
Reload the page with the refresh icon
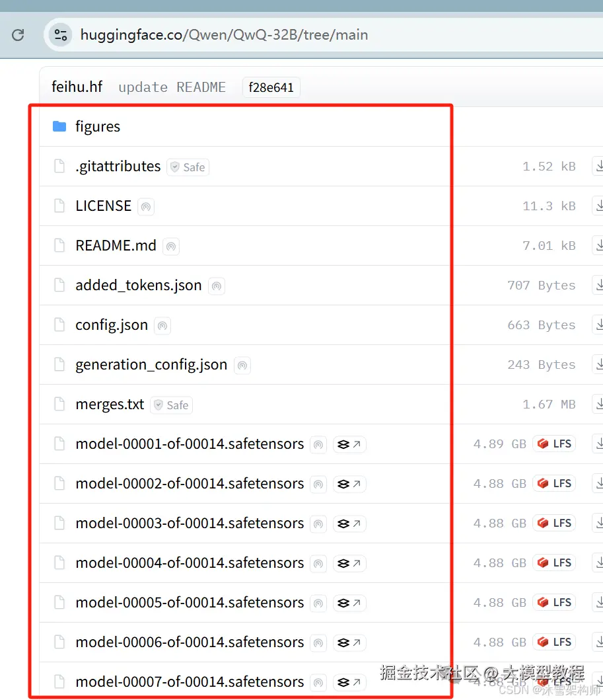point(18,35)
